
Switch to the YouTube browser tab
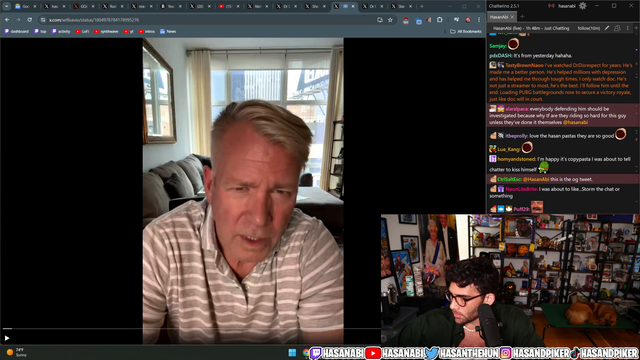coord(226,6)
